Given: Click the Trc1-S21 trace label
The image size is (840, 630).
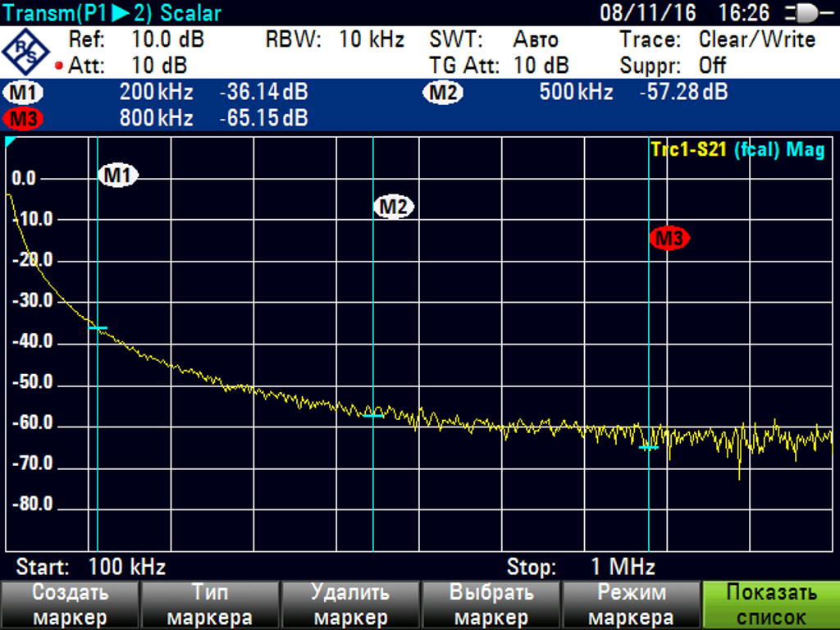Looking at the screenshot, I should coord(687,149).
